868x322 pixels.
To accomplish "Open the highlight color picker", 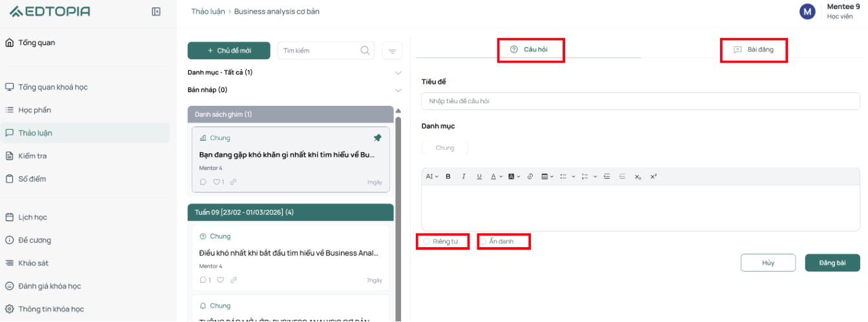I will pyautogui.click(x=513, y=176).
